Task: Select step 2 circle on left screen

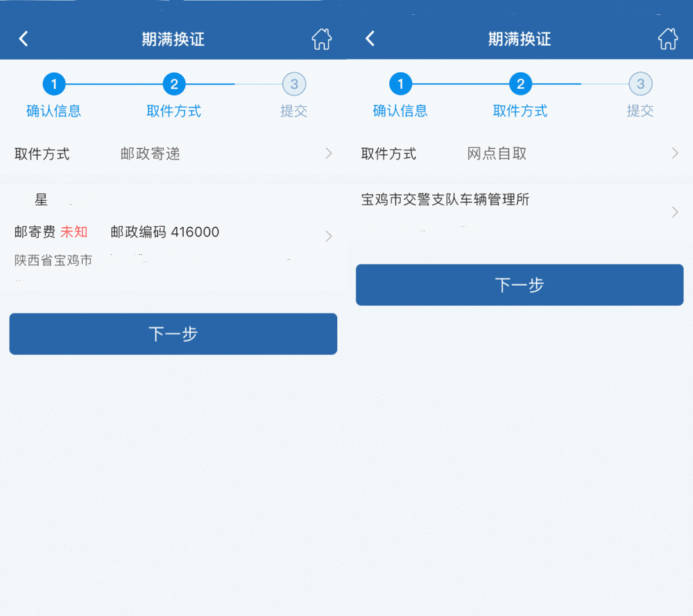Action: 174,84
